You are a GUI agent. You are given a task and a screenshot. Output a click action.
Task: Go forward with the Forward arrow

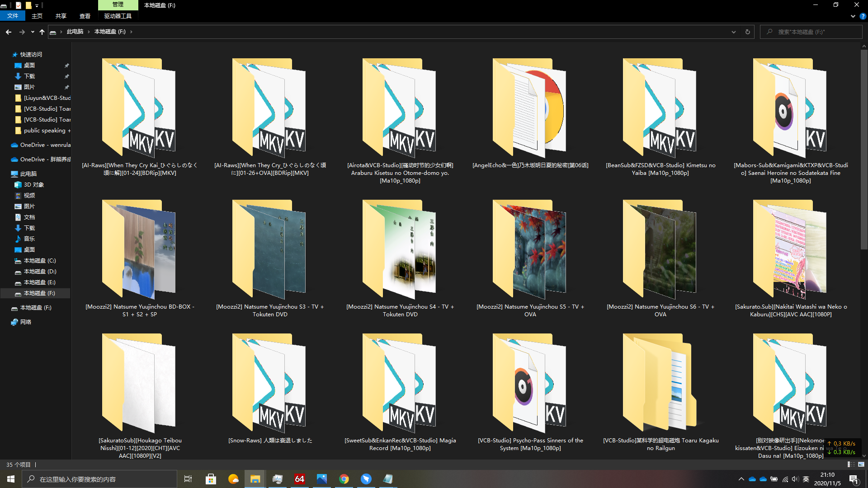coord(22,32)
